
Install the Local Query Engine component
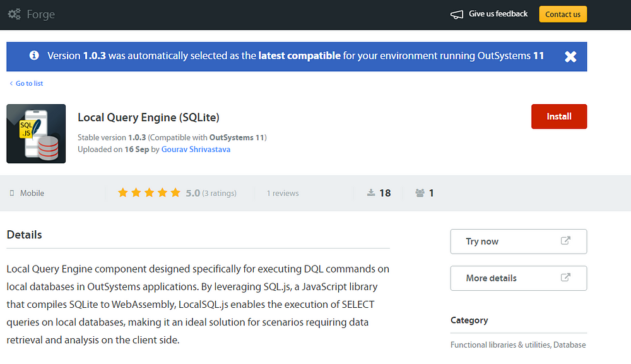pyautogui.click(x=559, y=116)
